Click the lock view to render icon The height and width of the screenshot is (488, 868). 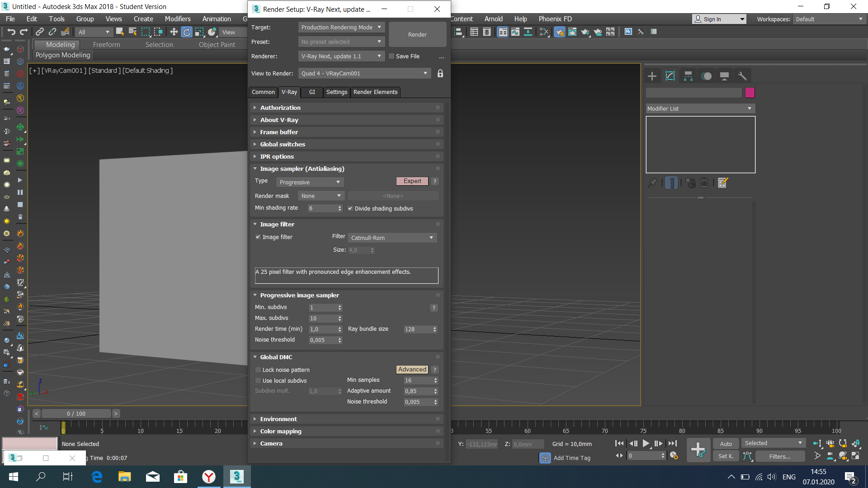(440, 73)
